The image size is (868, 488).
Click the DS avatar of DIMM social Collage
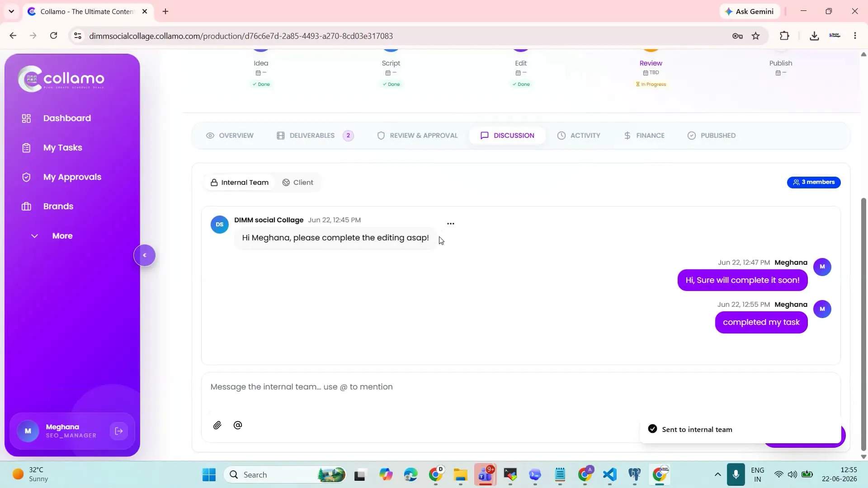(x=220, y=225)
